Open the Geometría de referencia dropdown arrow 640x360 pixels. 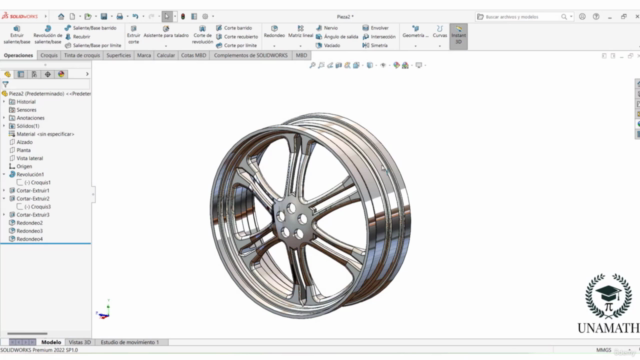point(415,46)
